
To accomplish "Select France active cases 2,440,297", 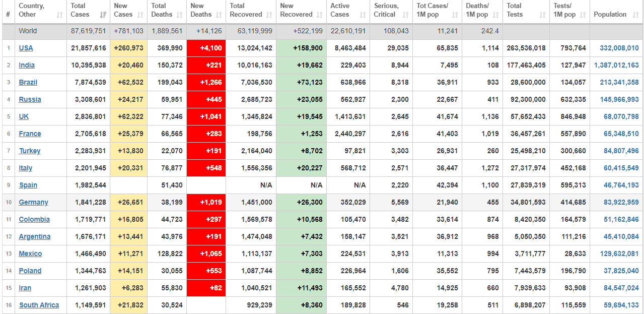I will click(348, 134).
